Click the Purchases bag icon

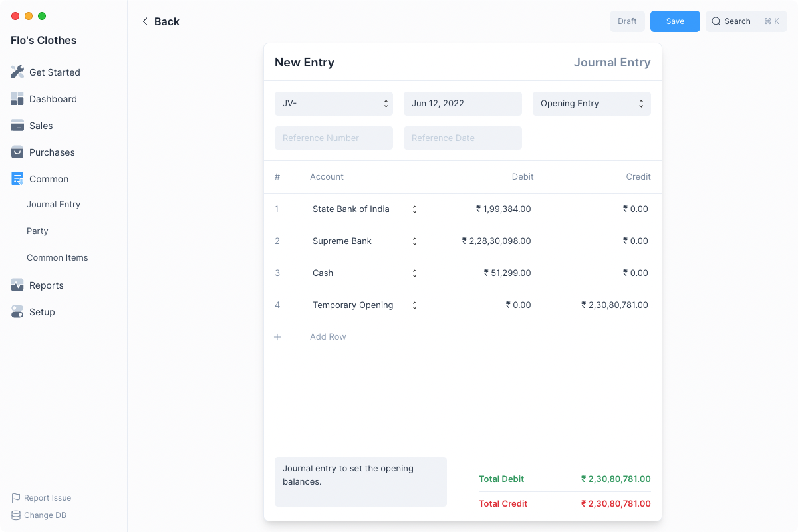tap(17, 152)
